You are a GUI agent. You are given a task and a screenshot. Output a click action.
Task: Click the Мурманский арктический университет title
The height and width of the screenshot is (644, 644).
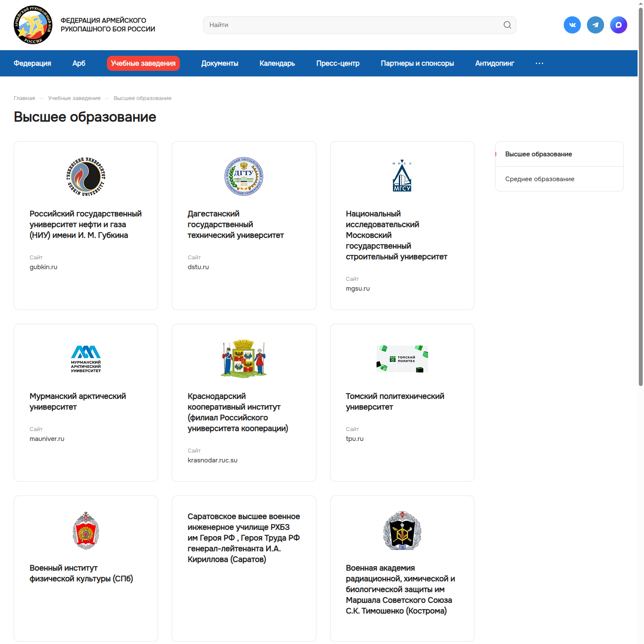click(x=78, y=401)
